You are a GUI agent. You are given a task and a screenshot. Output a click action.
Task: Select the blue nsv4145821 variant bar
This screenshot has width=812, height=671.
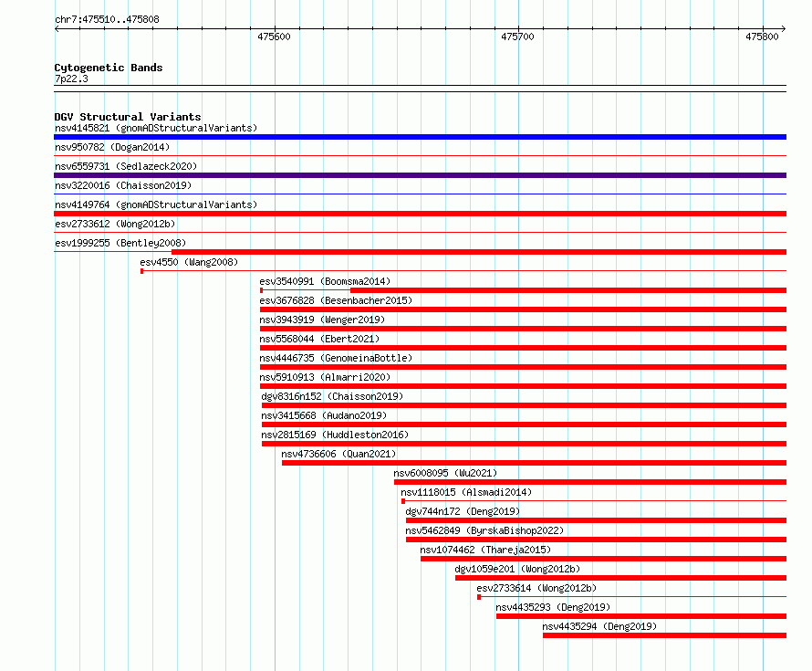[420, 137]
